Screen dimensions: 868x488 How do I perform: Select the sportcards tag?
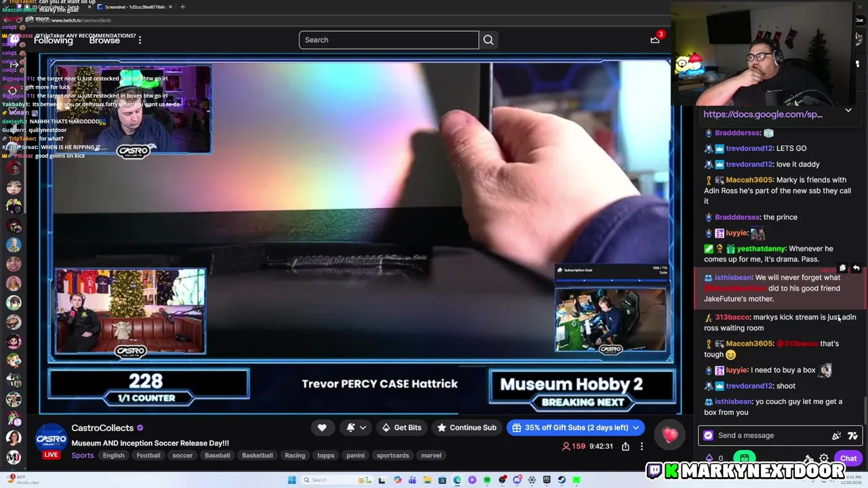pyautogui.click(x=393, y=455)
